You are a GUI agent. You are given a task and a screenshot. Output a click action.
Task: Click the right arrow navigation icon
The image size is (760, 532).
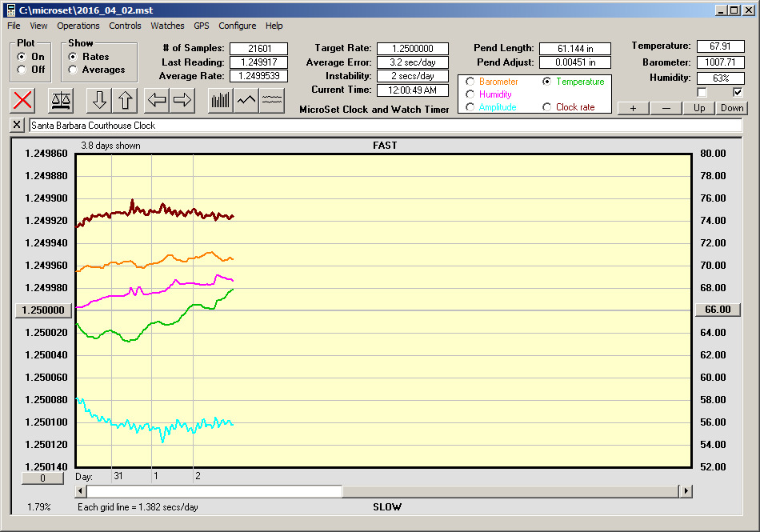(182, 100)
